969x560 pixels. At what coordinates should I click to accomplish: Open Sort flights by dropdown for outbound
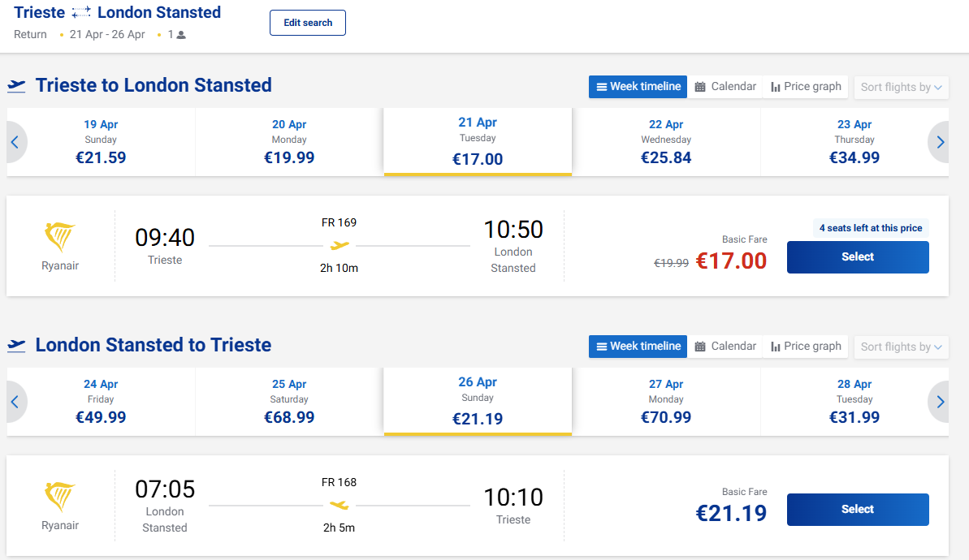tap(901, 87)
